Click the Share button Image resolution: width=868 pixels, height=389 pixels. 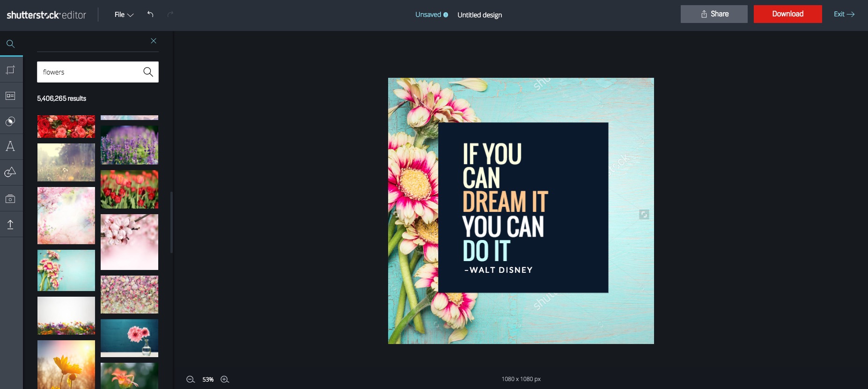click(714, 14)
